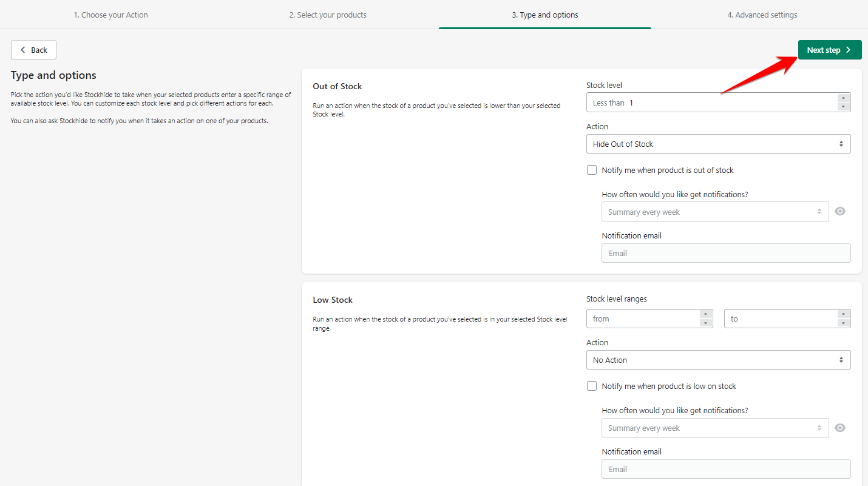The height and width of the screenshot is (486, 868).
Task: Open Out of Stock notification frequency dropdown
Action: click(714, 212)
